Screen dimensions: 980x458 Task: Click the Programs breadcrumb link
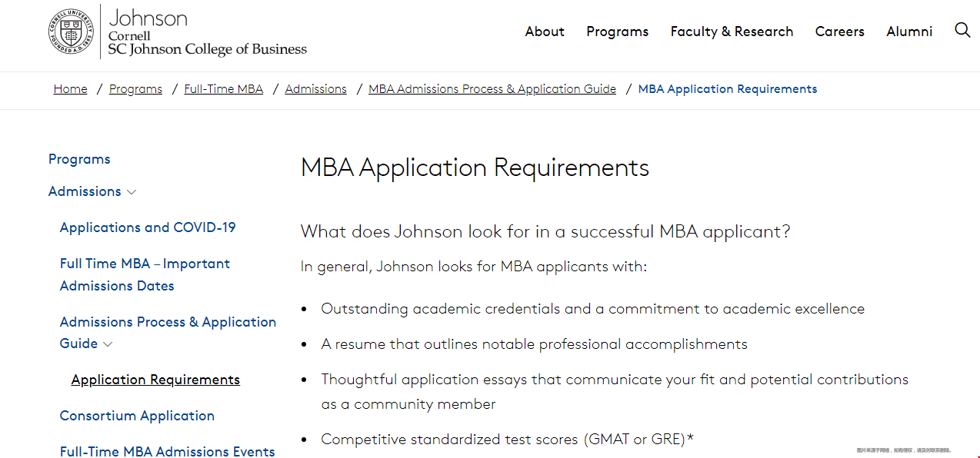[x=135, y=89]
